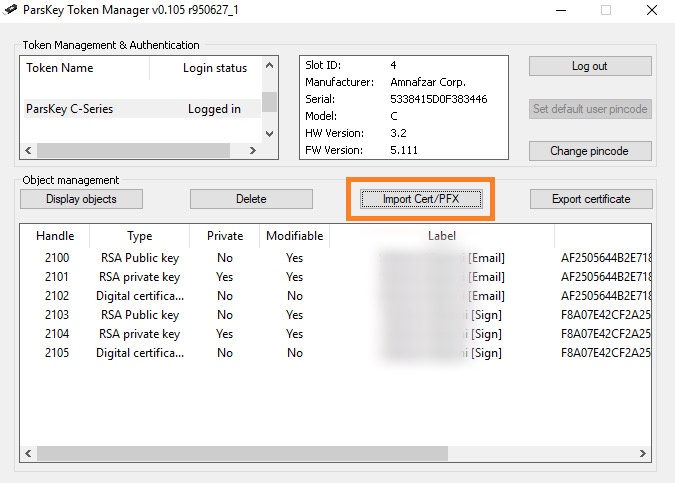Click the Login status column header

click(x=215, y=68)
